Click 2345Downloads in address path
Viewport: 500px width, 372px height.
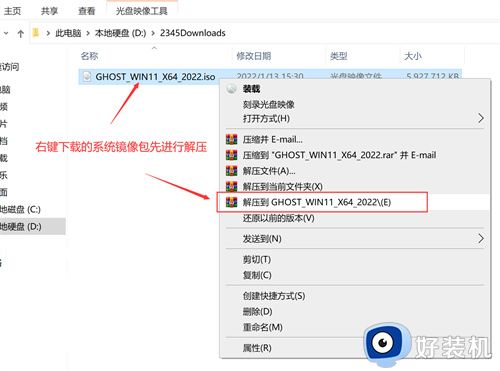(193, 33)
